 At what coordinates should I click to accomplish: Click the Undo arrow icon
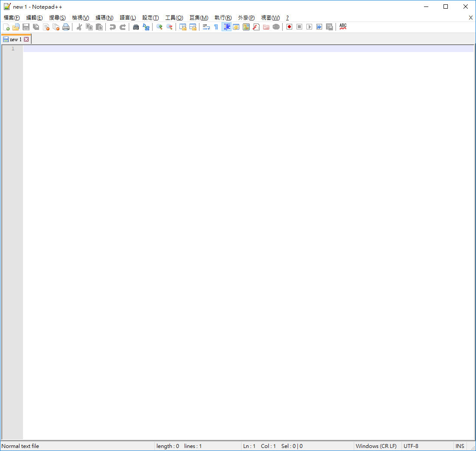tap(112, 27)
